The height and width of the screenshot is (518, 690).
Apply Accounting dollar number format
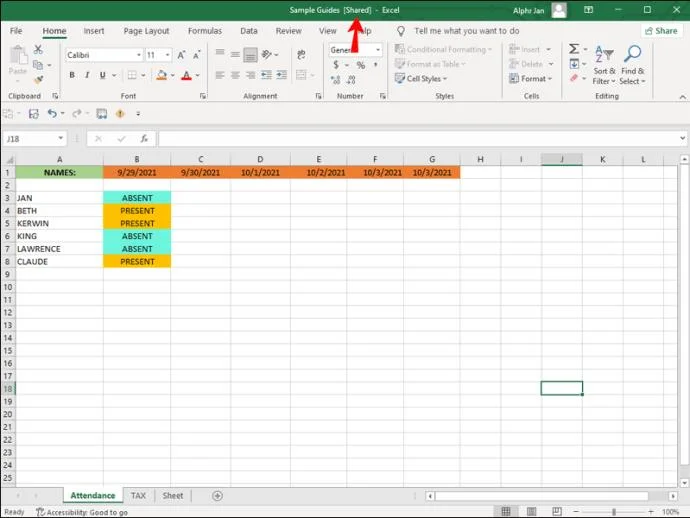pyautogui.click(x=336, y=65)
